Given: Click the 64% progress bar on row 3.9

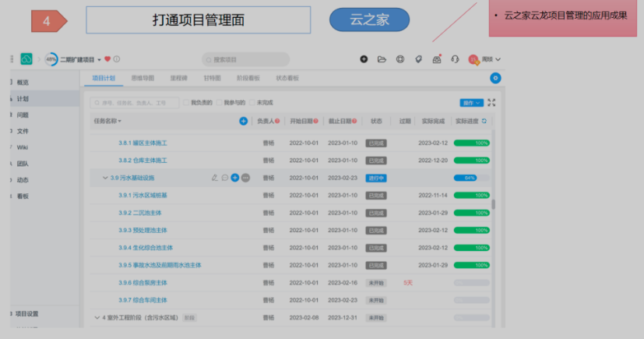Looking at the screenshot, I should point(471,178).
